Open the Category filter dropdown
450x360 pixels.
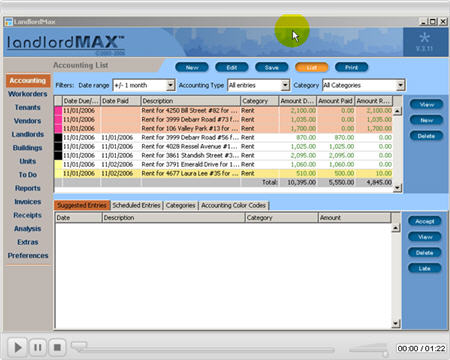400,85
